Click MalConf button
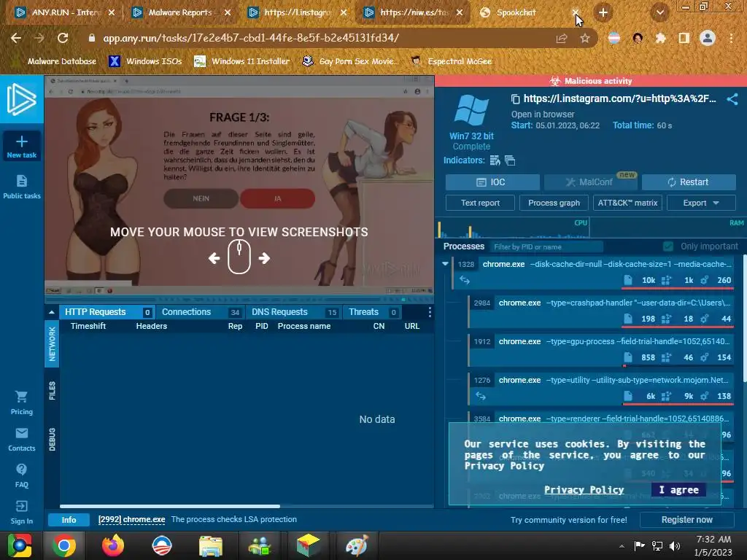Image resolution: width=747 pixels, height=560 pixels. [x=589, y=182]
